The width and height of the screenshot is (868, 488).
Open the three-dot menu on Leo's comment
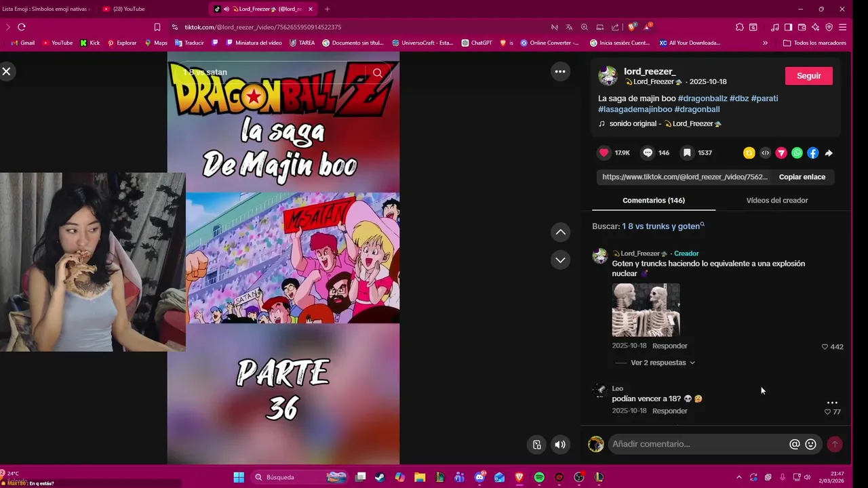point(832,402)
